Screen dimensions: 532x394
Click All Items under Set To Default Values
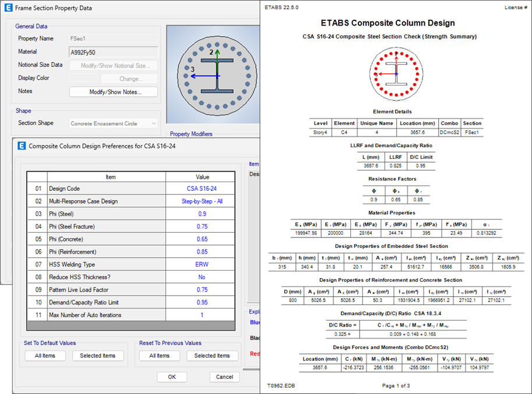[x=45, y=356]
